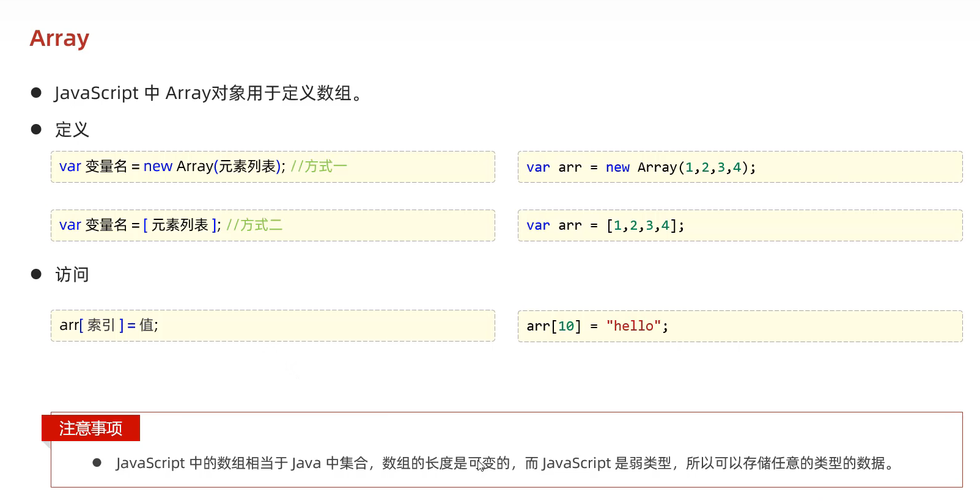The image size is (980, 501).
Task: Select the line 'JavaScript 中 Array对象用于定义数组。'
Action: point(209,93)
